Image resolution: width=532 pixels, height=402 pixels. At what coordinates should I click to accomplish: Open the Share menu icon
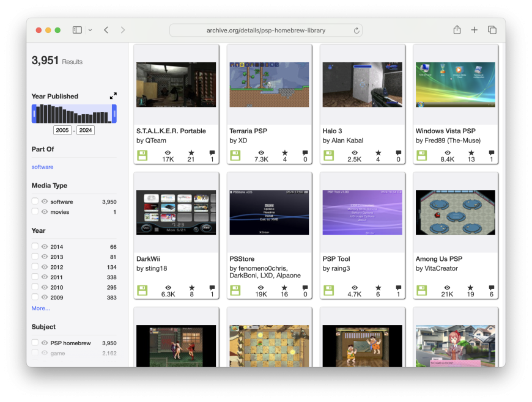coord(457,30)
